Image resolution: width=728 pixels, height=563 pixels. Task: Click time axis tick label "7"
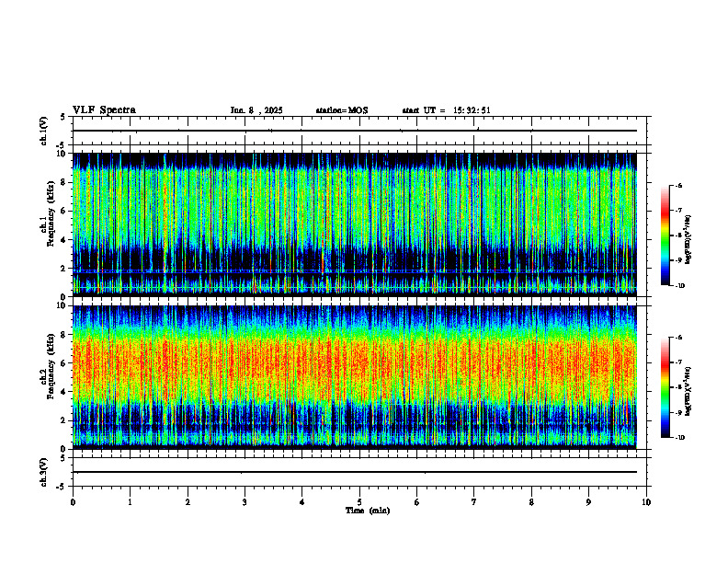pos(474,502)
